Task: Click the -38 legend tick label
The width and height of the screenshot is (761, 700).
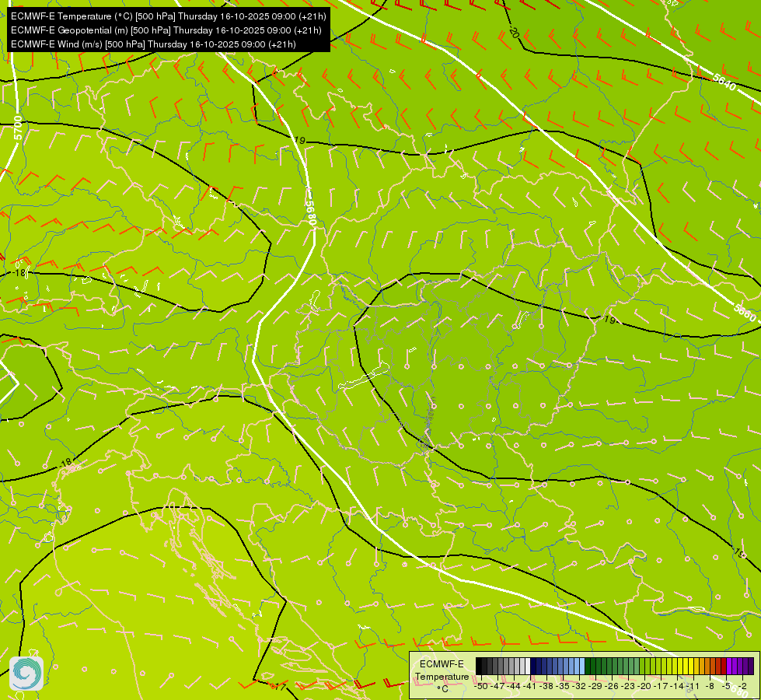Action: click(x=546, y=686)
